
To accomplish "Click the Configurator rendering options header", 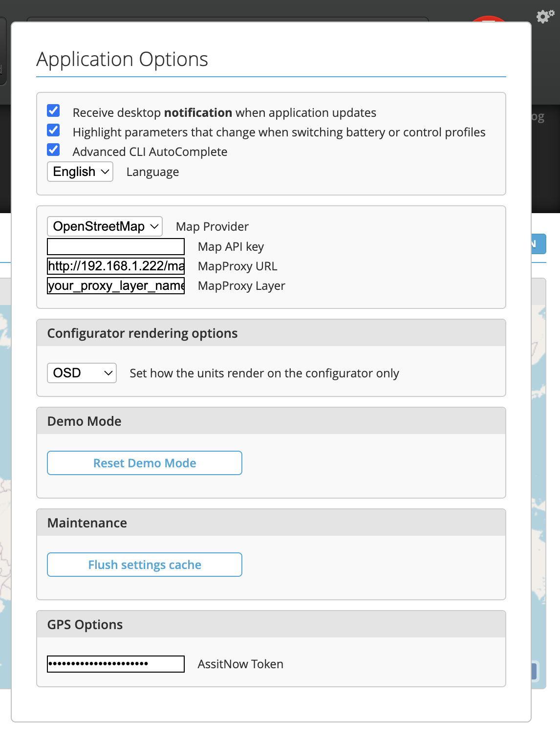I will click(x=271, y=333).
